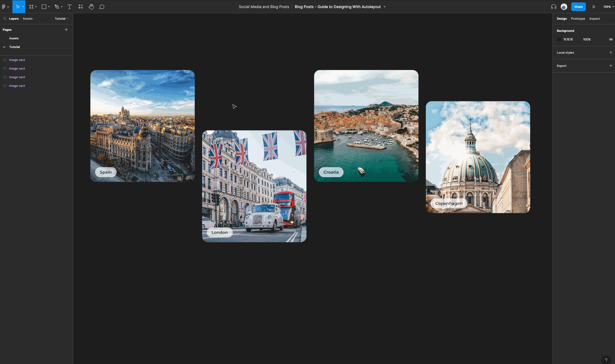Screen dimensions: 615x364
Task: Edit the 1E1E1E hex color field
Action: coord(568,39)
